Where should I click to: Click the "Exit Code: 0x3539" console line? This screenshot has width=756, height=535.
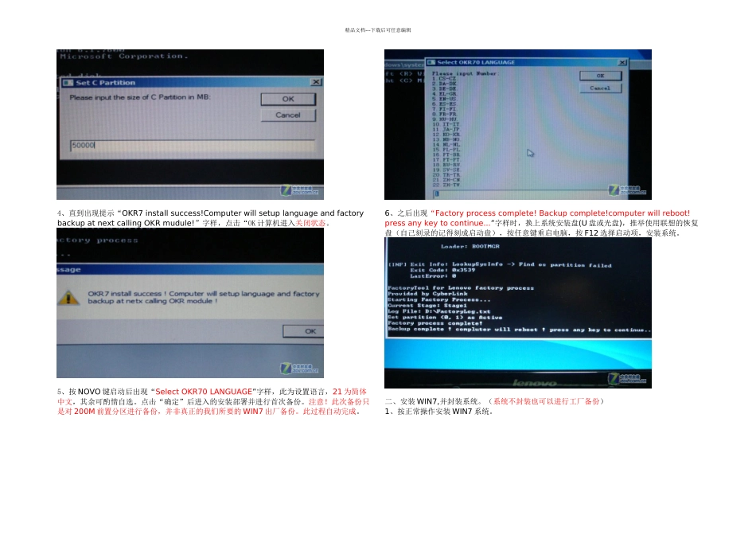[442, 270]
